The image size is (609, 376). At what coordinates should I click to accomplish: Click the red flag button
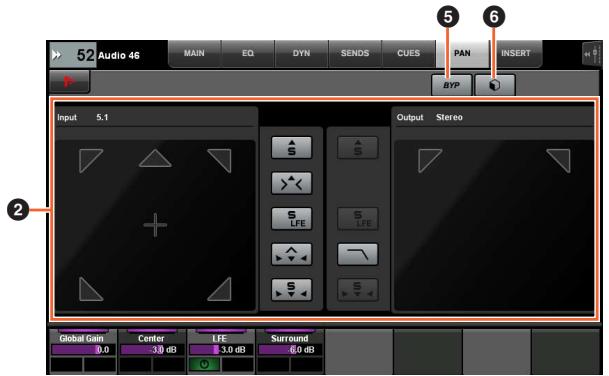click(70, 81)
